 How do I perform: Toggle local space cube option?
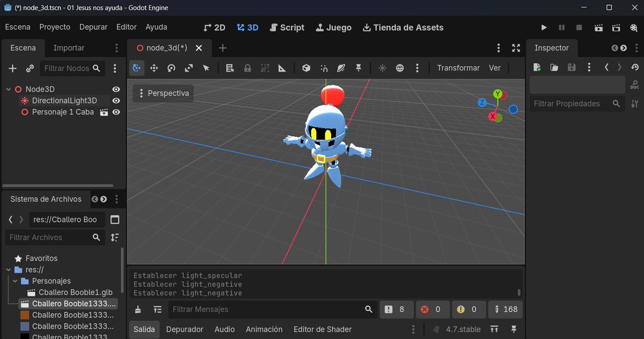tap(306, 68)
